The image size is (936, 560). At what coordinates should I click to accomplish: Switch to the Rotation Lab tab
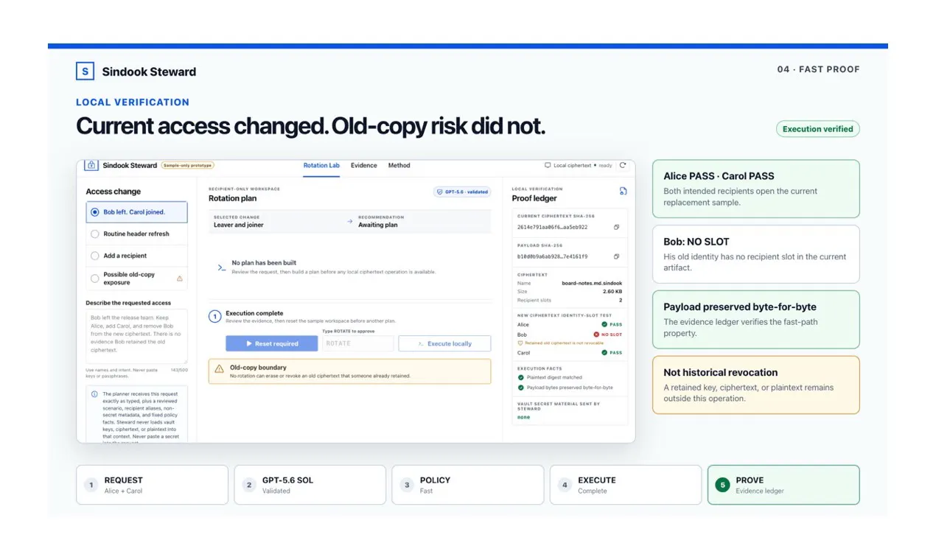pos(321,166)
